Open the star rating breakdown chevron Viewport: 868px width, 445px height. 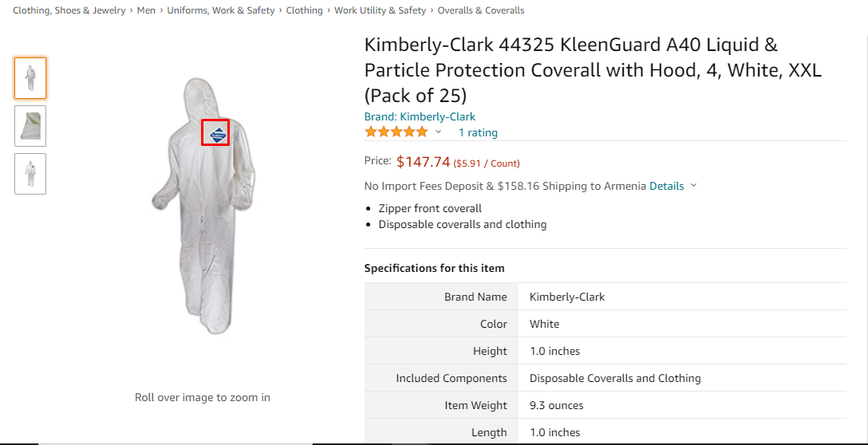tap(438, 132)
